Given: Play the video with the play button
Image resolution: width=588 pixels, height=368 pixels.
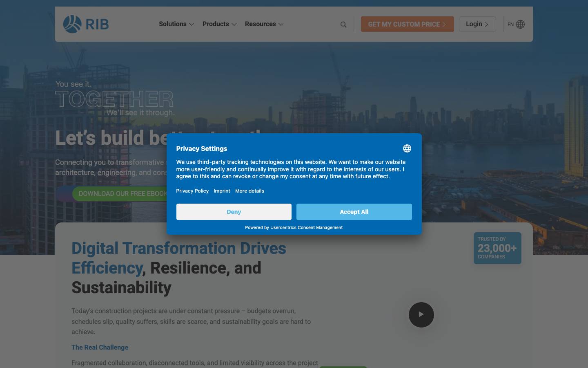Looking at the screenshot, I should 421,315.
